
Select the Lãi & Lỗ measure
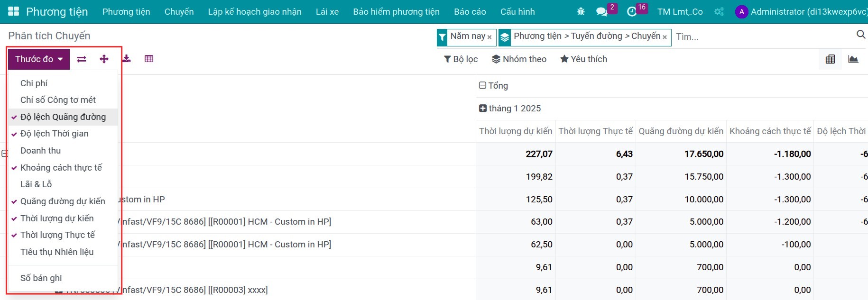click(x=63, y=184)
